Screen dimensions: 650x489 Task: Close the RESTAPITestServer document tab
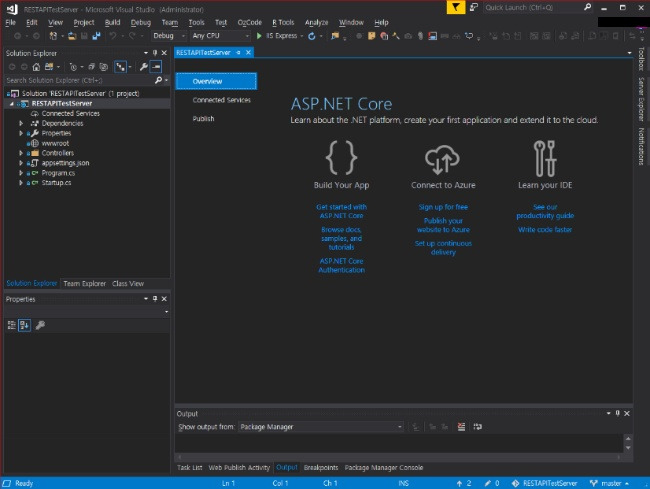click(x=248, y=52)
